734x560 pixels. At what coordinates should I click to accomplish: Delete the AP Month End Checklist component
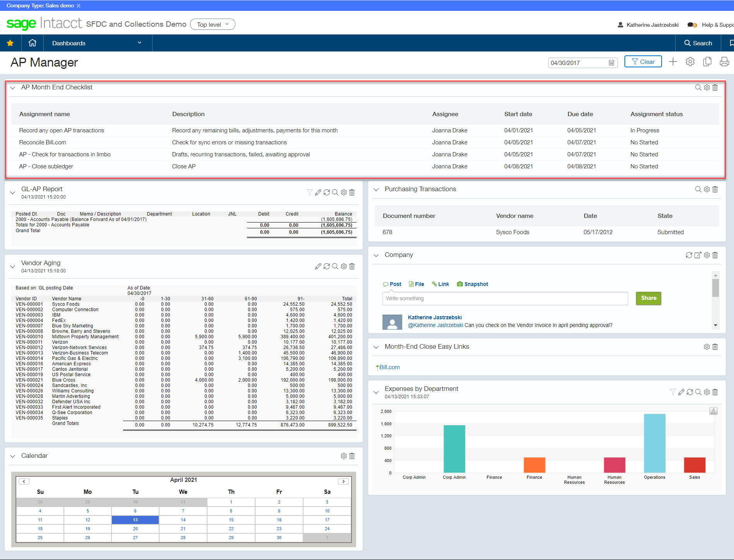715,87
